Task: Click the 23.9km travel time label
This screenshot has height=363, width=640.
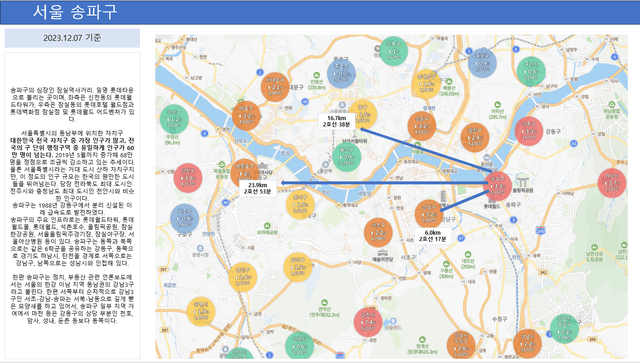Action: pos(257,188)
